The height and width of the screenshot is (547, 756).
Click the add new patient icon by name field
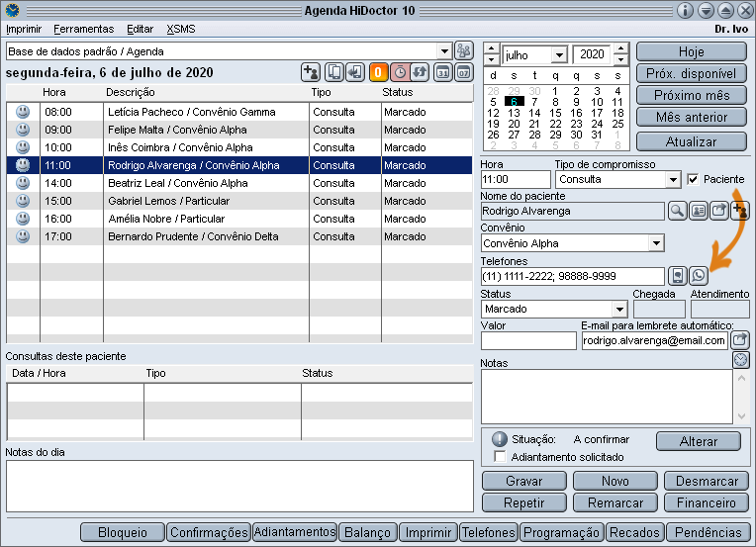[739, 211]
